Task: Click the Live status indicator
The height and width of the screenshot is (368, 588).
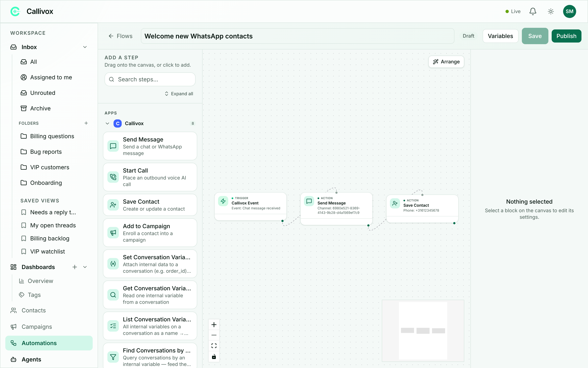Action: click(513, 11)
